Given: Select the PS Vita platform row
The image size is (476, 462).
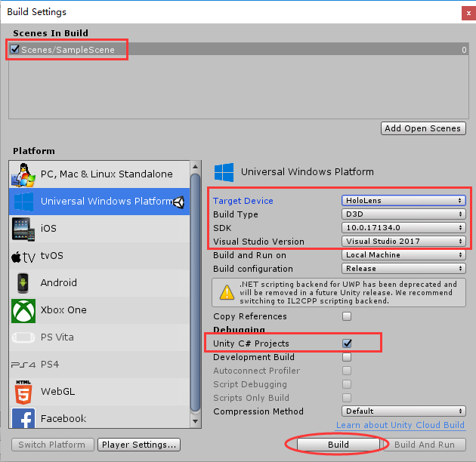Looking at the screenshot, I should click(x=99, y=337).
